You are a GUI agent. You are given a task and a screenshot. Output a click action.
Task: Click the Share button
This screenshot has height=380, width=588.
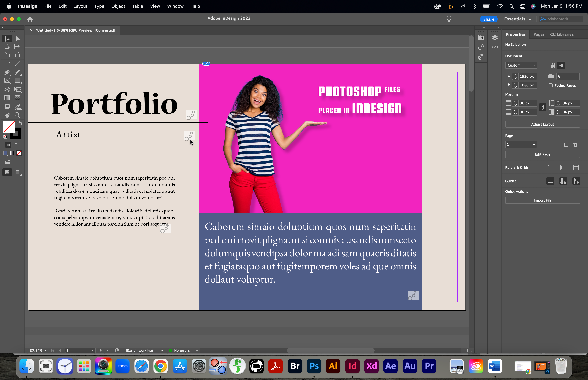[489, 19]
